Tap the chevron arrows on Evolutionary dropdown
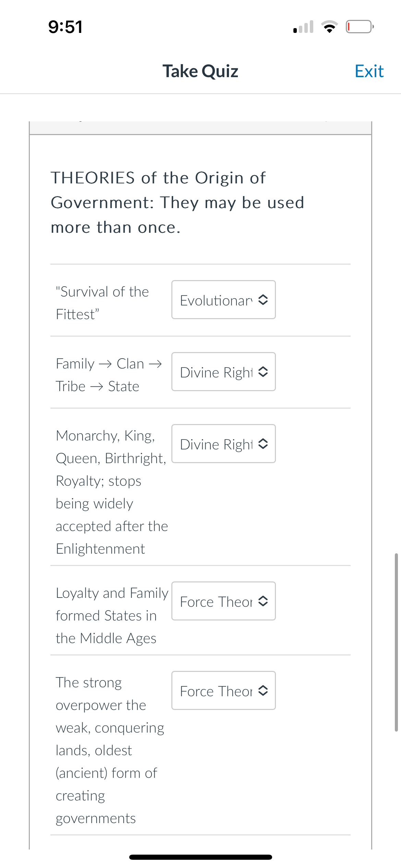401x868 pixels. coord(263,300)
